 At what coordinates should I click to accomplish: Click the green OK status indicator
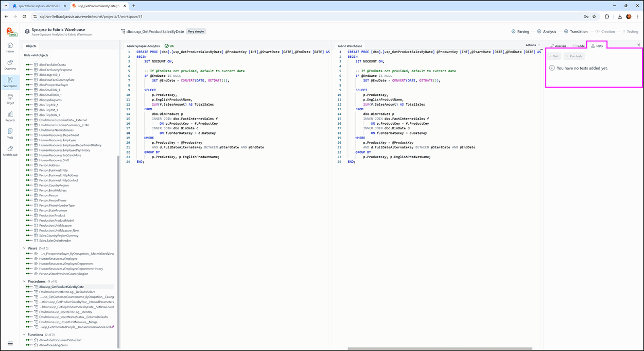click(169, 46)
